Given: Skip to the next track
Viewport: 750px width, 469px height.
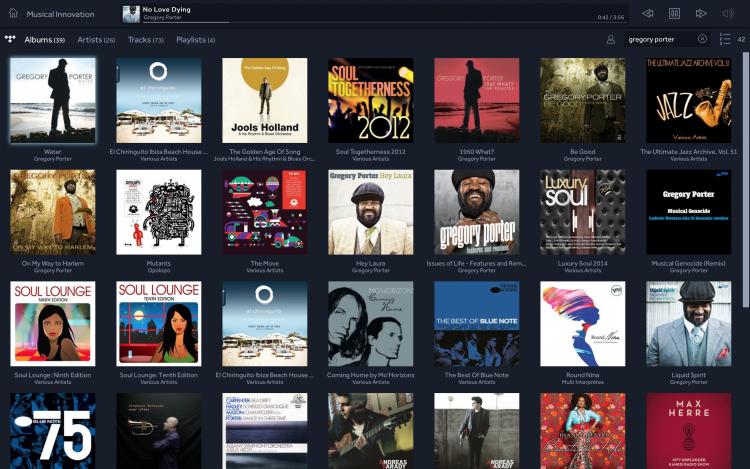Looking at the screenshot, I should [701, 13].
